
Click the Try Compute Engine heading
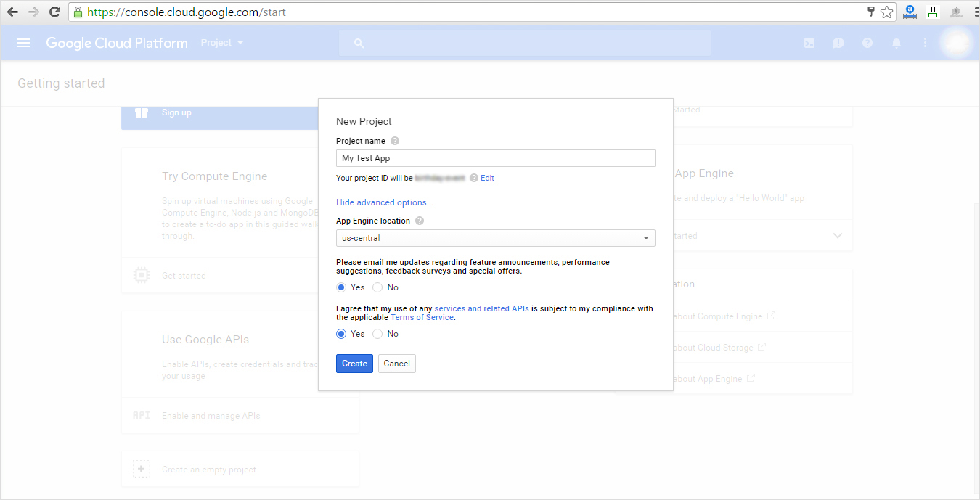tap(215, 176)
